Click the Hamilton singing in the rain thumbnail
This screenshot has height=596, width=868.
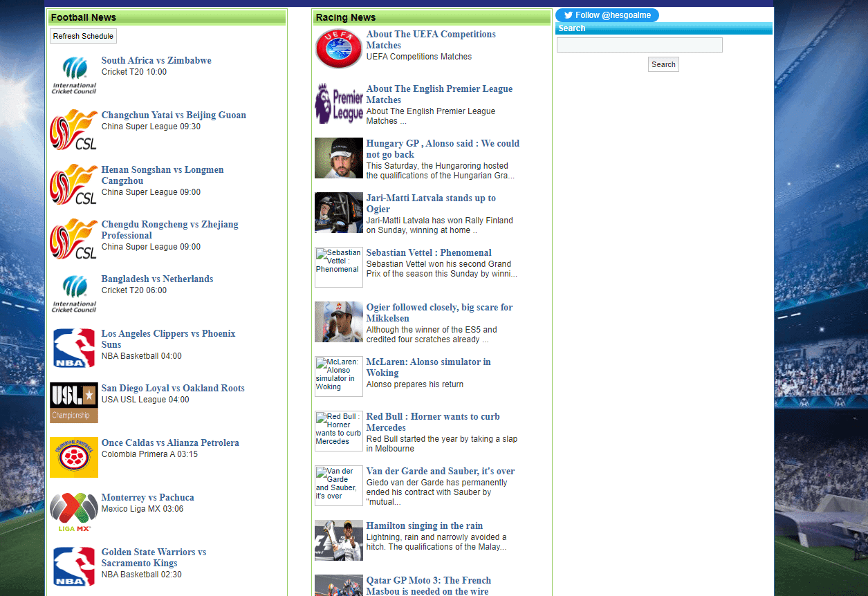coord(339,540)
